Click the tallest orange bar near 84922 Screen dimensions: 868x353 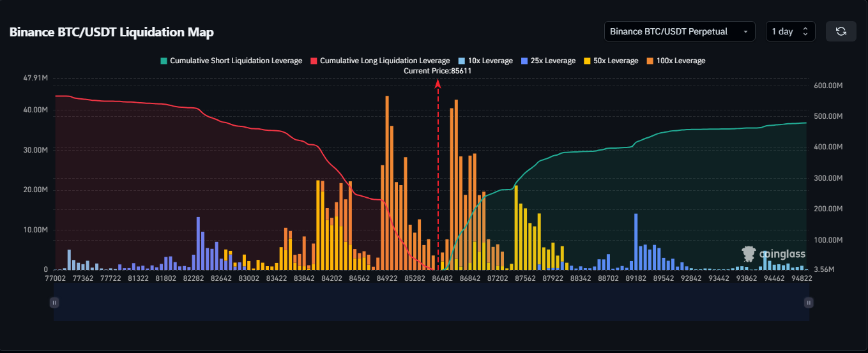(x=387, y=185)
